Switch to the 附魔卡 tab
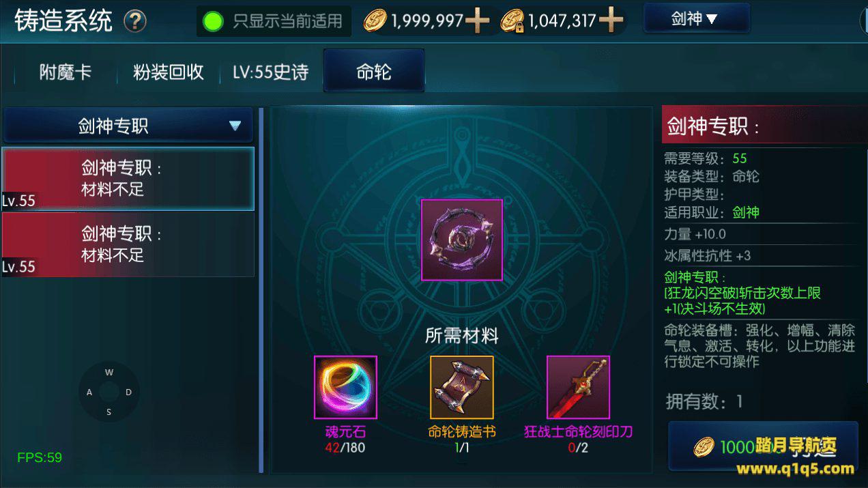868x488 pixels. (x=65, y=72)
